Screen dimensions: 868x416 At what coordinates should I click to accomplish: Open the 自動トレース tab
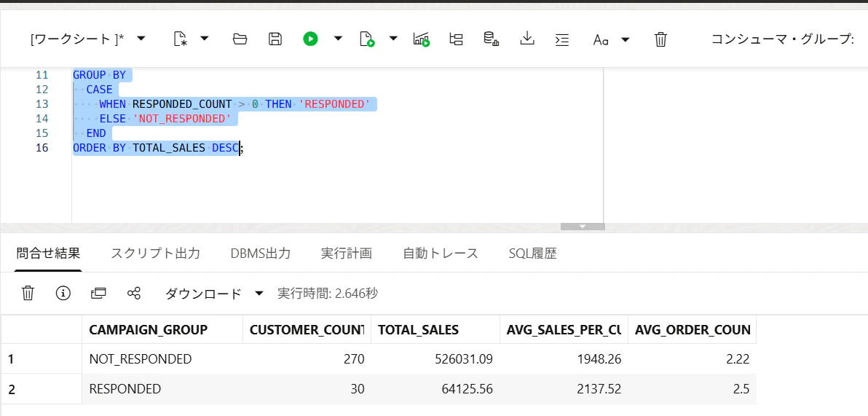tap(441, 254)
